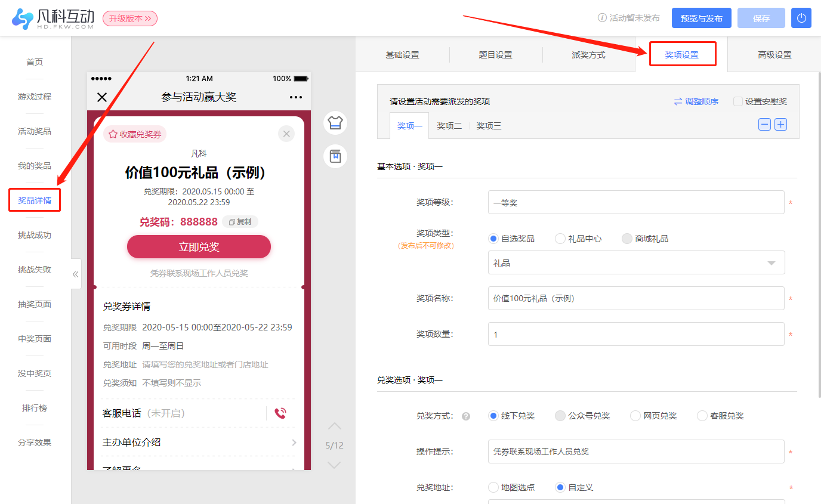Click 客服电话 row in preview

click(199, 413)
